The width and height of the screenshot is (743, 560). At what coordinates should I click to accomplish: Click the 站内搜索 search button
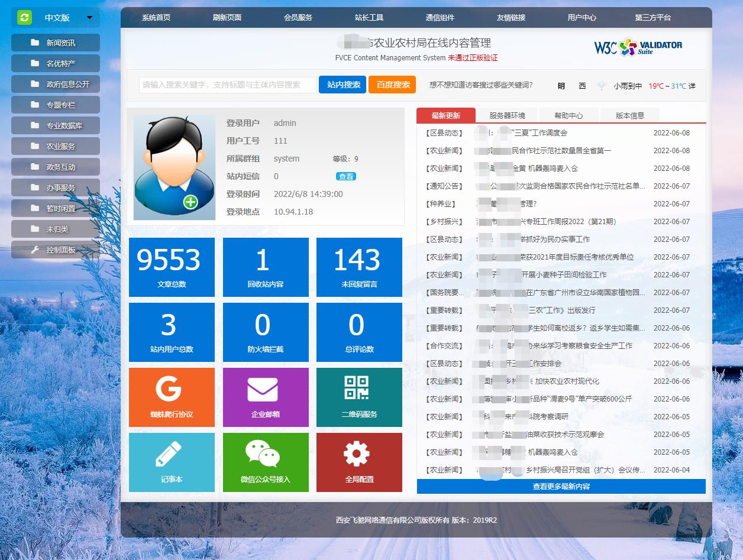(342, 85)
